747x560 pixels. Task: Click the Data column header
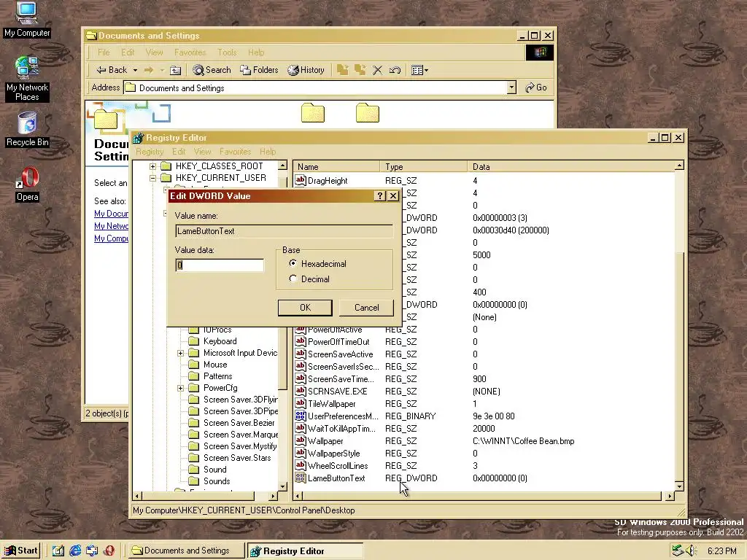[571, 167]
